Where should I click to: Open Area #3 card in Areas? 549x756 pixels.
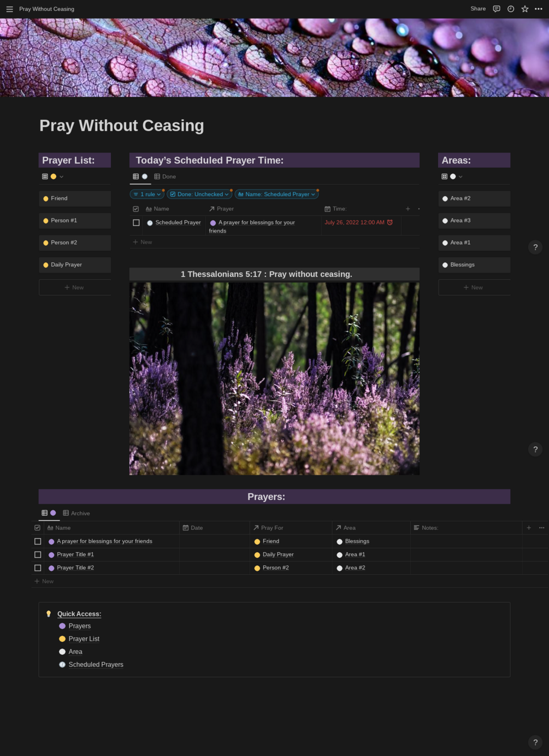tap(474, 221)
